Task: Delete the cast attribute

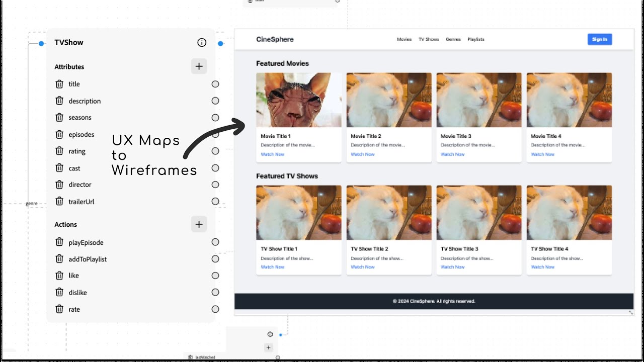Action: tap(59, 168)
